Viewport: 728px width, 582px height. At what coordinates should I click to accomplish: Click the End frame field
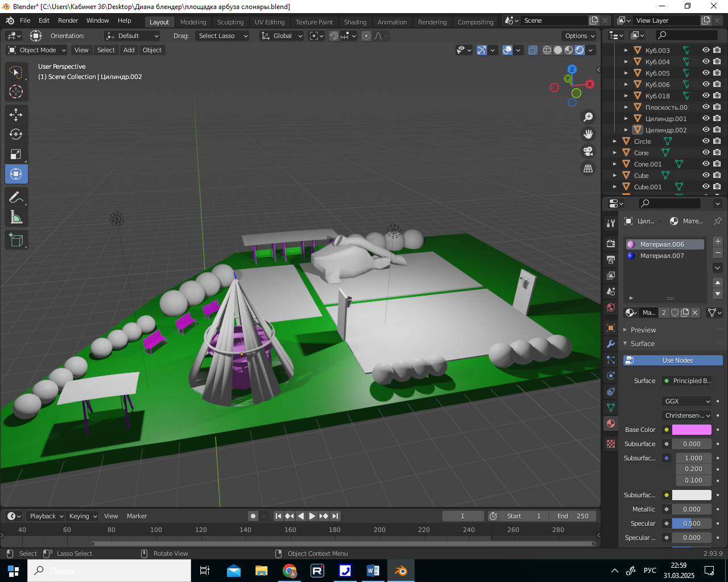(573, 516)
